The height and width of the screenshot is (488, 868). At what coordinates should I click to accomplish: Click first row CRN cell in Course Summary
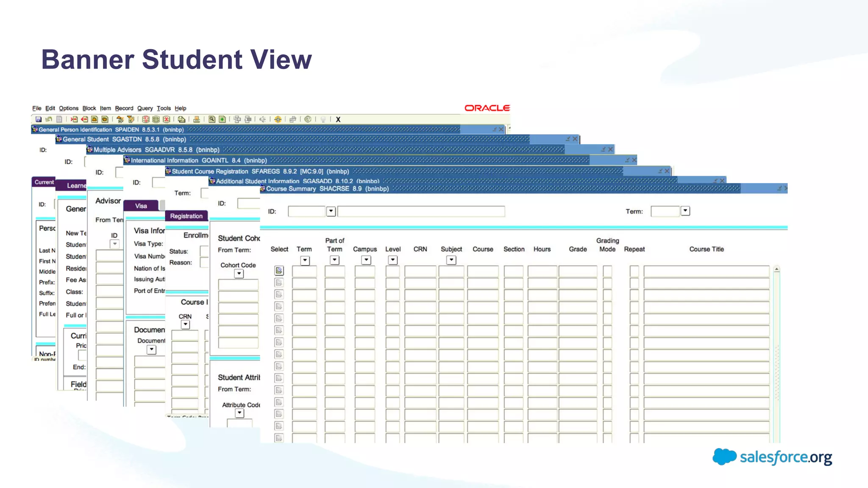[420, 271]
